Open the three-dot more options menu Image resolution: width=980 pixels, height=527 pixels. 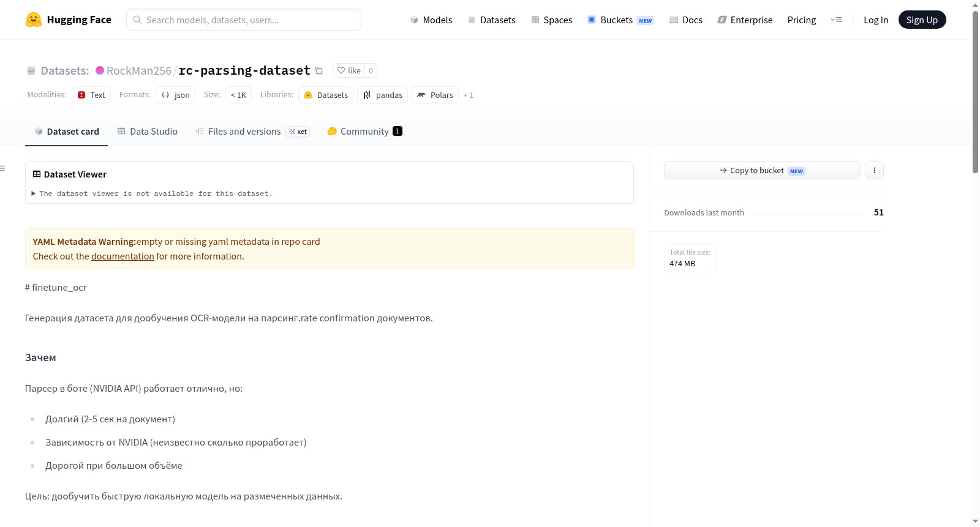click(x=875, y=170)
